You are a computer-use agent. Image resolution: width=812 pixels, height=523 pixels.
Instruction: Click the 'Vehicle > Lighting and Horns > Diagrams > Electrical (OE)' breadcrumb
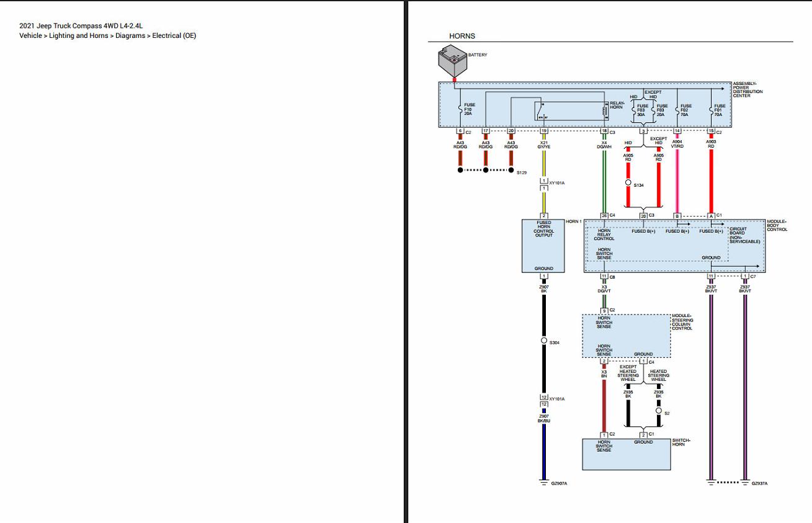click(107, 35)
